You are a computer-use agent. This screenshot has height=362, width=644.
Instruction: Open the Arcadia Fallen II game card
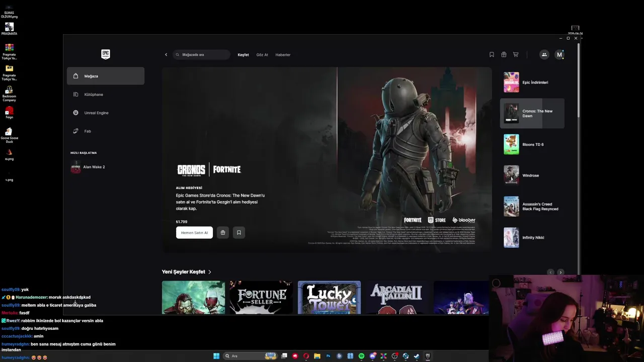coord(397,298)
